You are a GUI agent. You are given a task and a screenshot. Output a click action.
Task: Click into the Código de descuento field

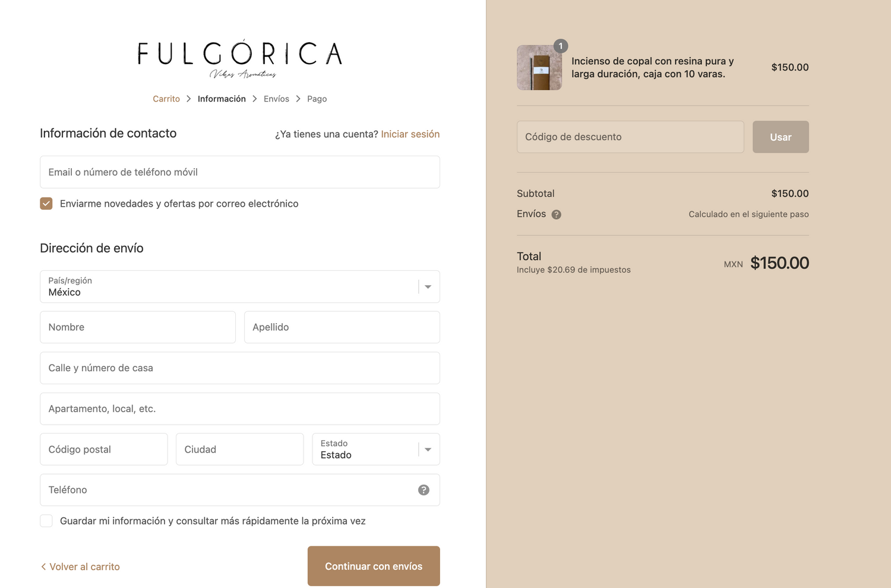630,137
